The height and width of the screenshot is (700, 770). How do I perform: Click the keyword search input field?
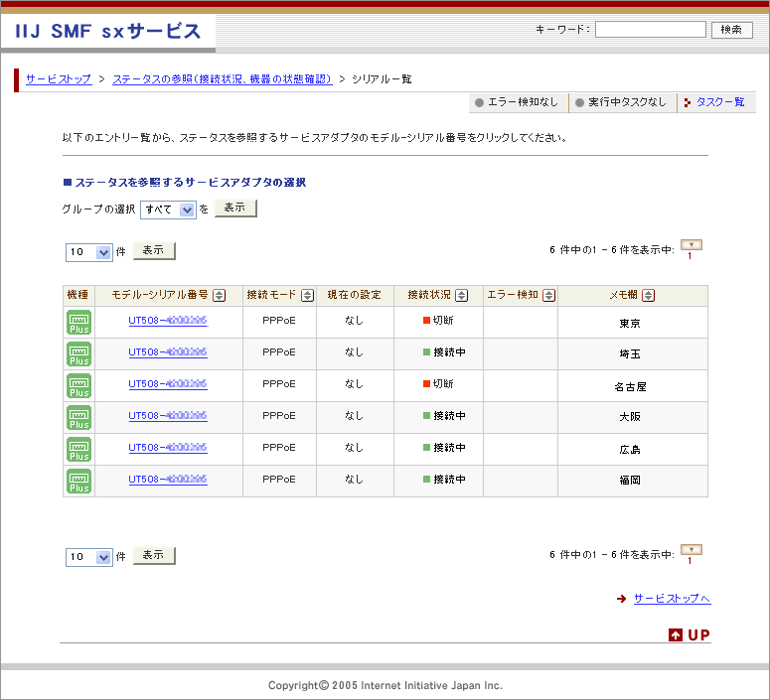pos(650,30)
